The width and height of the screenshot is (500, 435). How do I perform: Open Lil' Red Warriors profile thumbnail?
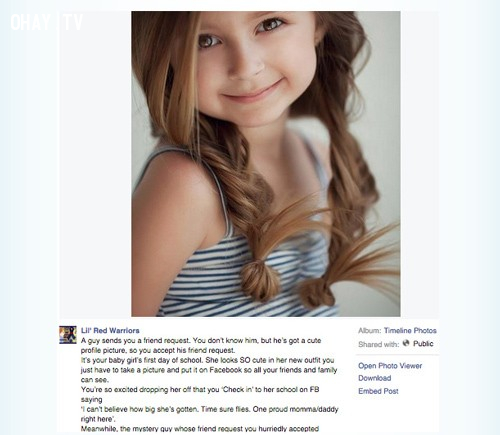68,335
